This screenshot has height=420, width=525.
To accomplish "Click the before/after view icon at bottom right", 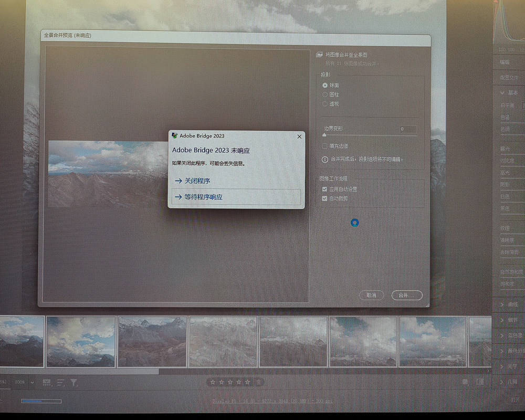I will [x=465, y=382].
